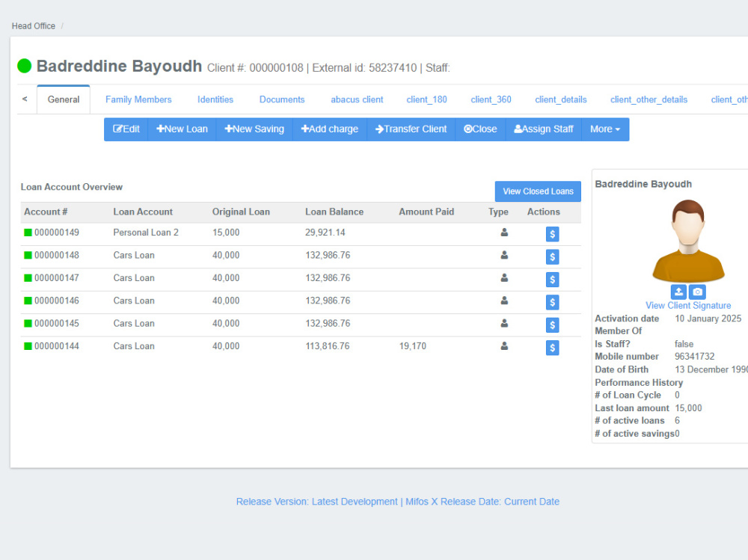Click account number 000000145

[x=57, y=324]
